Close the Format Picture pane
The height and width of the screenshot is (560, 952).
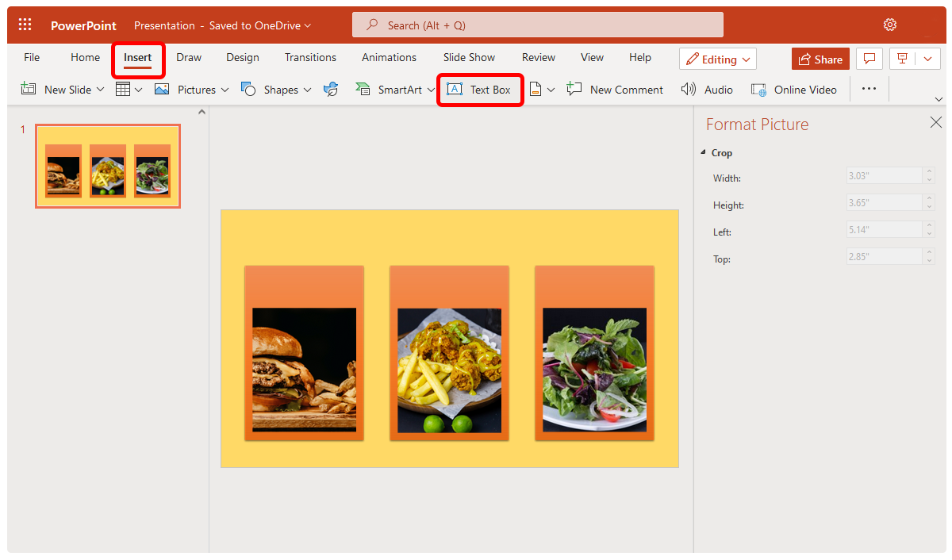tap(935, 122)
